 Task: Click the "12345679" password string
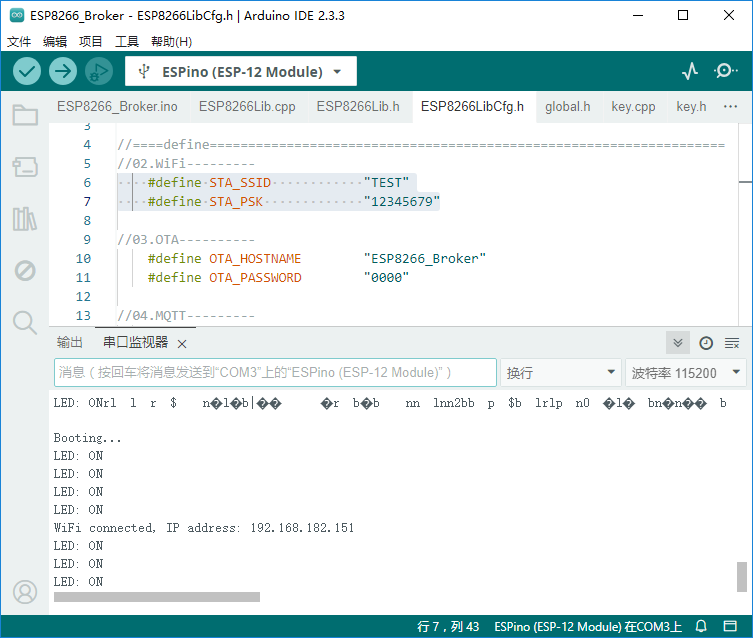click(401, 202)
